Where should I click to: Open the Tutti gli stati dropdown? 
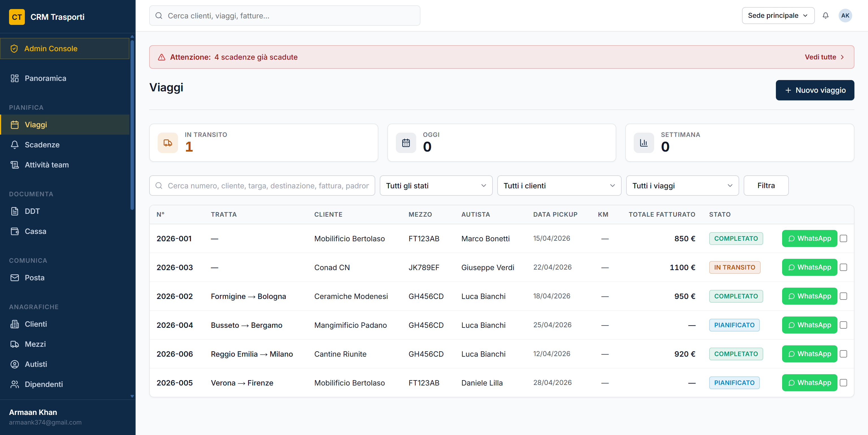(436, 186)
